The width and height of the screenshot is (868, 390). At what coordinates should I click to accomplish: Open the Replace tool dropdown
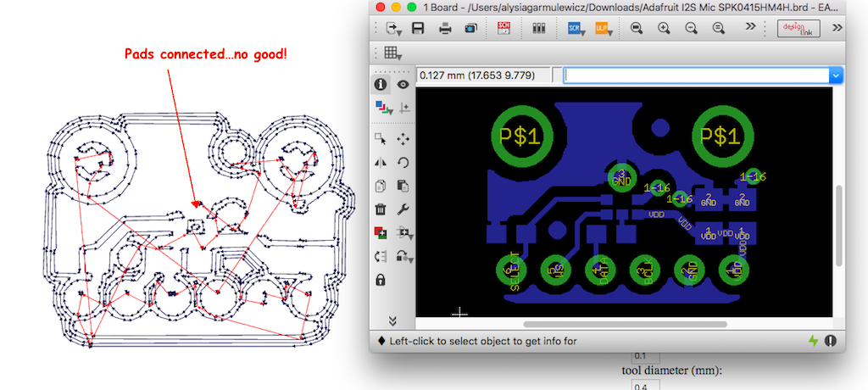point(404,257)
